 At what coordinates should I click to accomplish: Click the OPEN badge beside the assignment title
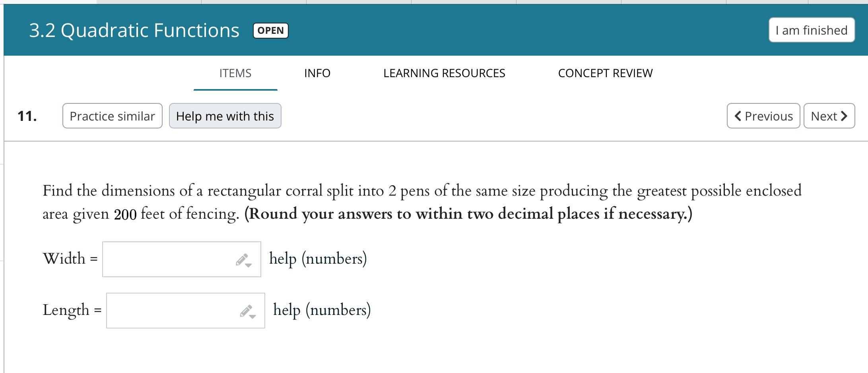(270, 30)
